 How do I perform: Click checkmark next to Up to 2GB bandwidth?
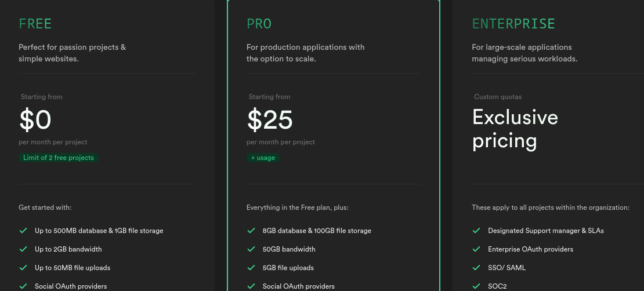point(23,249)
